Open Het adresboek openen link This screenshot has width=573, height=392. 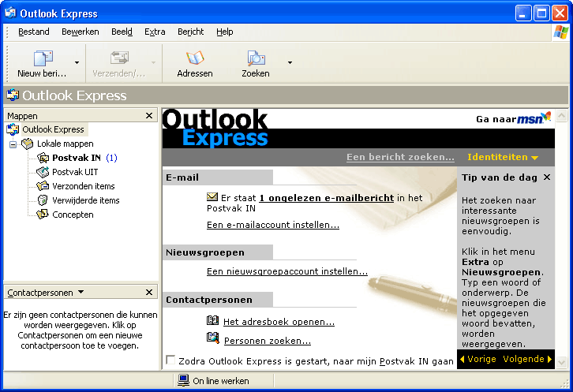pyautogui.click(x=279, y=323)
